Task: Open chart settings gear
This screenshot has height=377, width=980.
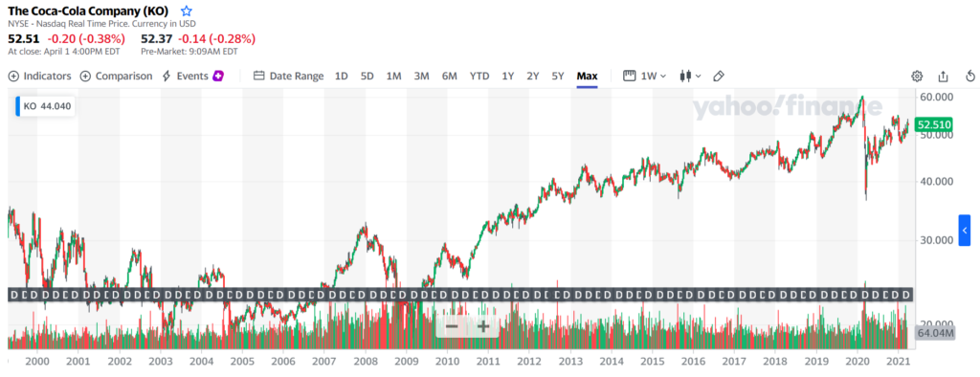Action: (x=917, y=77)
